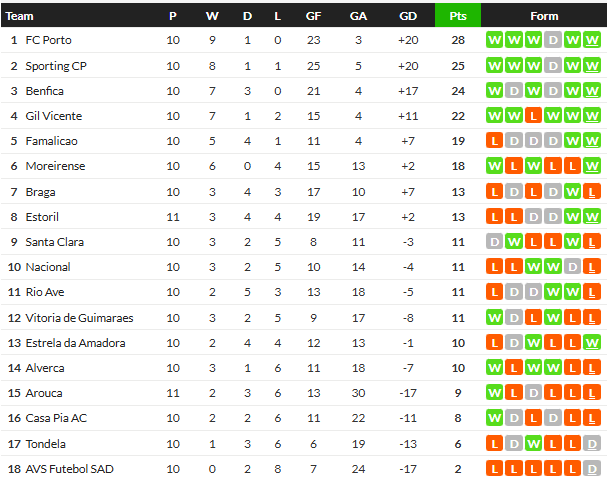Open the Moreirense team page
This screenshot has width=607, height=487.
(x=53, y=166)
